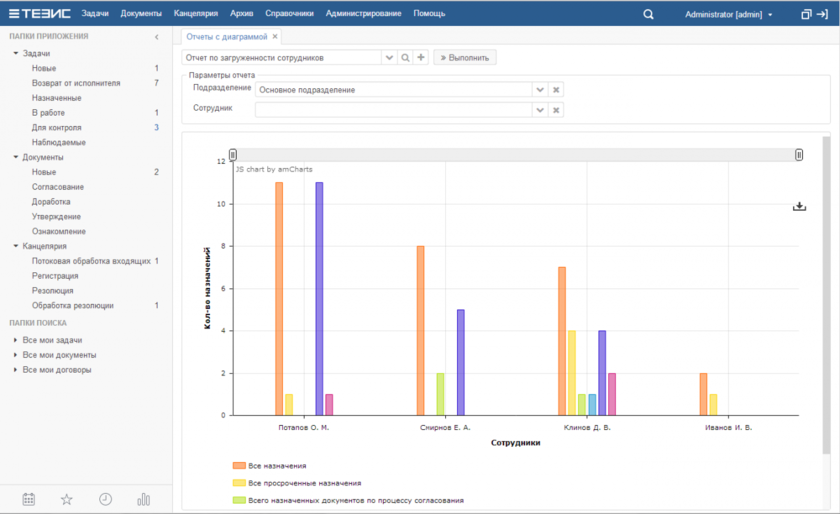Open the Канцелярия menu in top bar
The width and height of the screenshot is (840, 514).
(195, 14)
